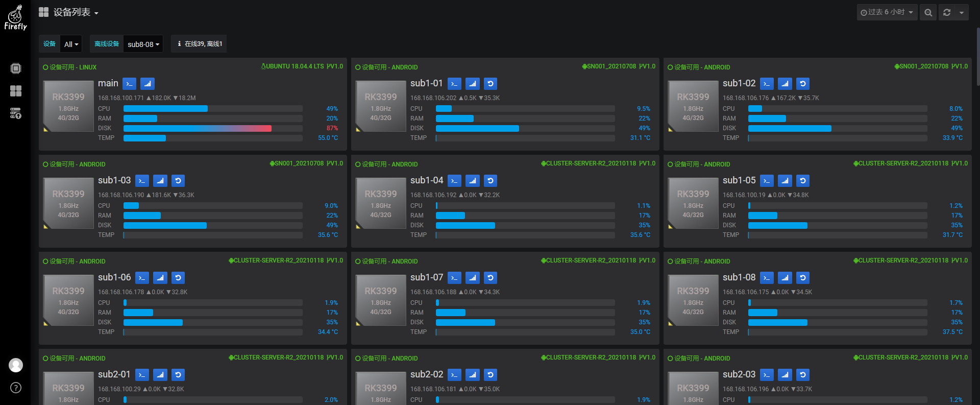This screenshot has height=405, width=980.
Task: Open the chip devices icon in sidebar
Action: (x=16, y=68)
